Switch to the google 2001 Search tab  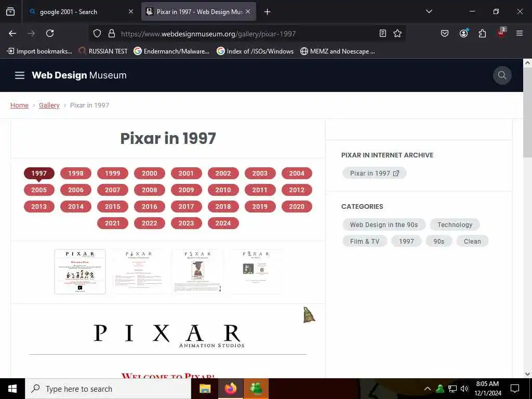(81, 12)
